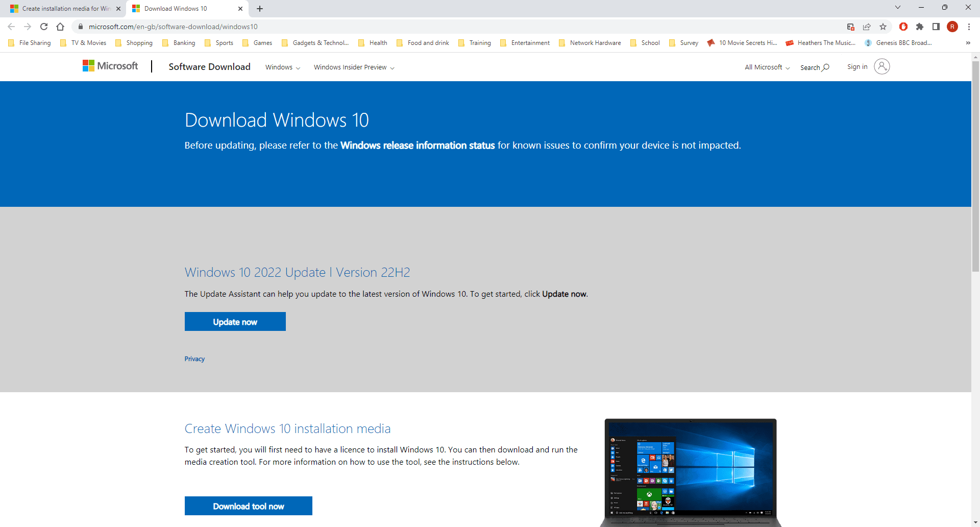980x527 pixels.
Task: Click the Update now button
Action: pos(235,322)
